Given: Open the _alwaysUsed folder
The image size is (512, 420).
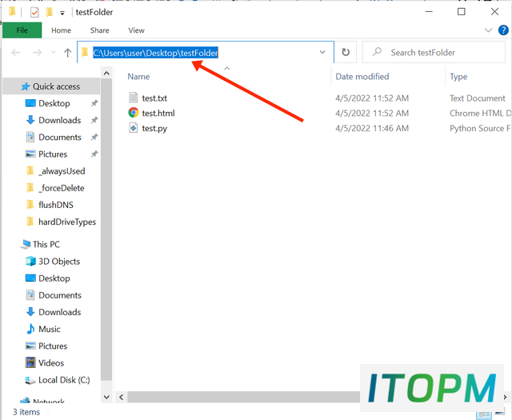Looking at the screenshot, I should pos(62,171).
